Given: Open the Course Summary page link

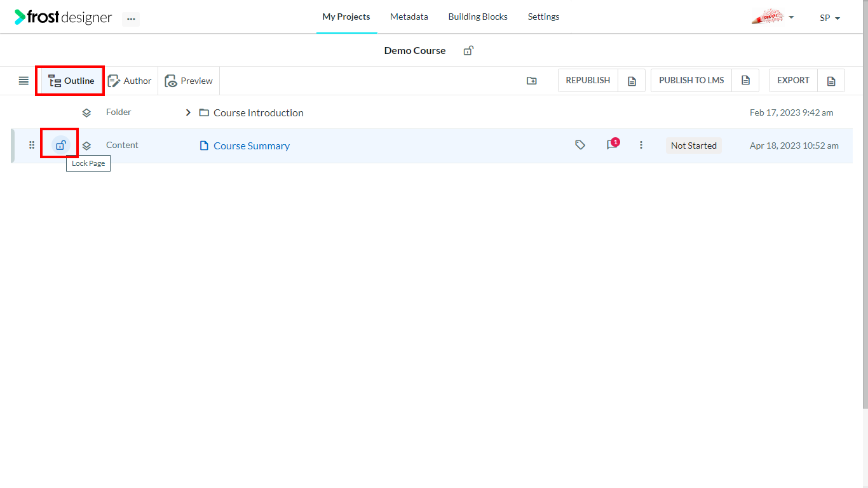Looking at the screenshot, I should (x=252, y=146).
